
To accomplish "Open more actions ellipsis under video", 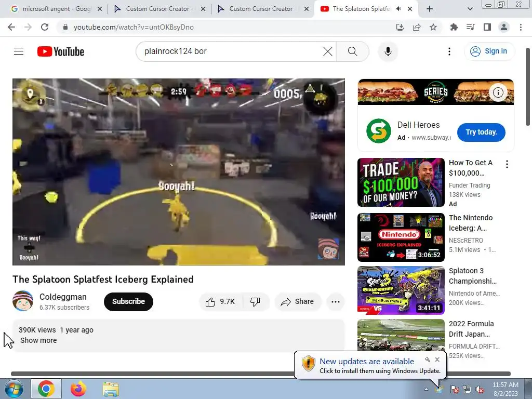I will 336,302.
